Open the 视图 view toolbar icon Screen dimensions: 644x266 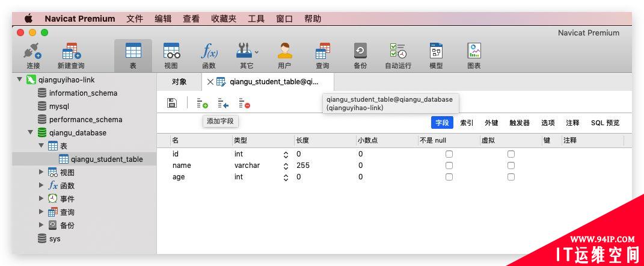coord(171,55)
